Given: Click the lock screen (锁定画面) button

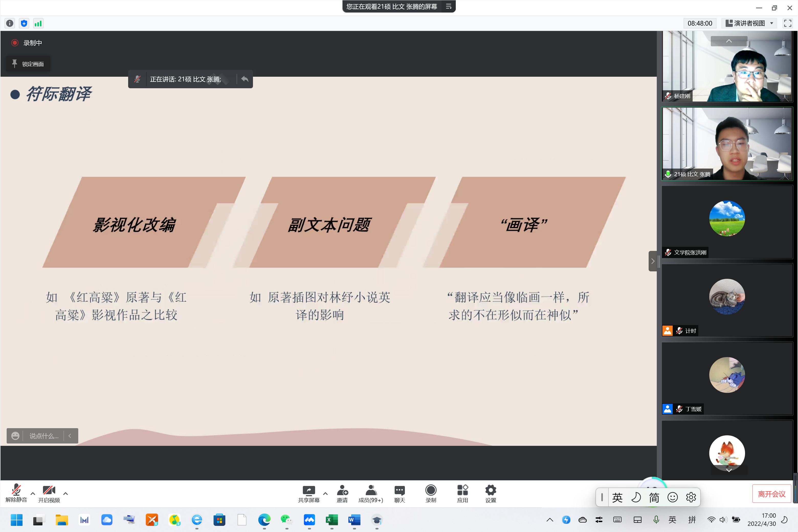Looking at the screenshot, I should pos(28,64).
